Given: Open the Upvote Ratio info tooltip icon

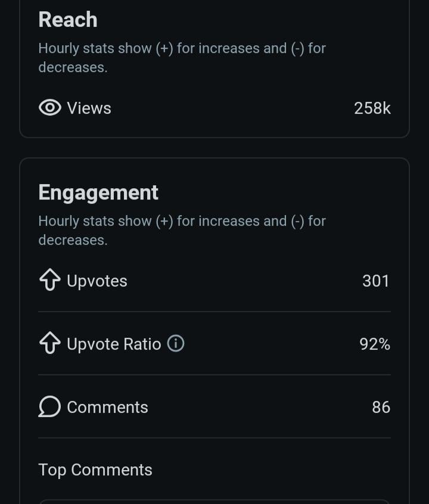Looking at the screenshot, I should click(175, 344).
